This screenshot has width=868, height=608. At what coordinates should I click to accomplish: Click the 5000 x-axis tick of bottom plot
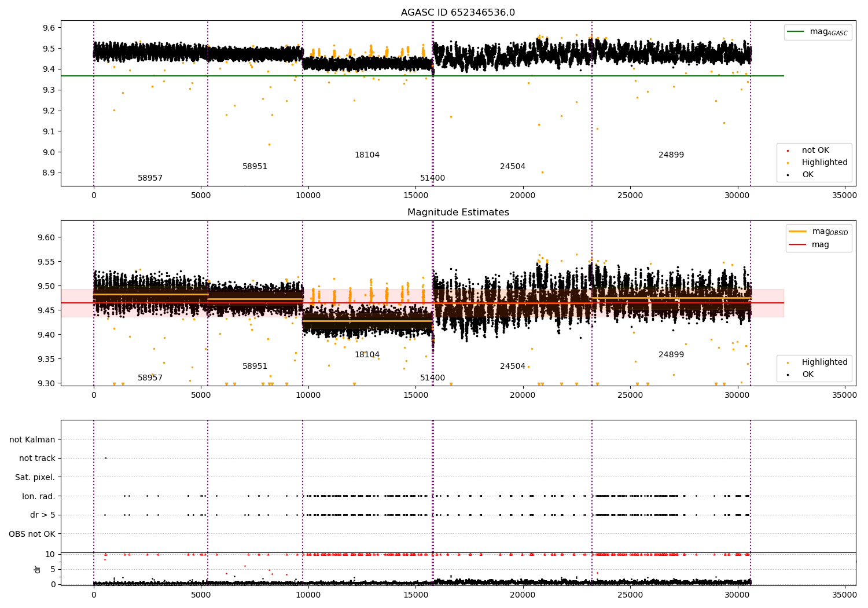[x=201, y=595]
